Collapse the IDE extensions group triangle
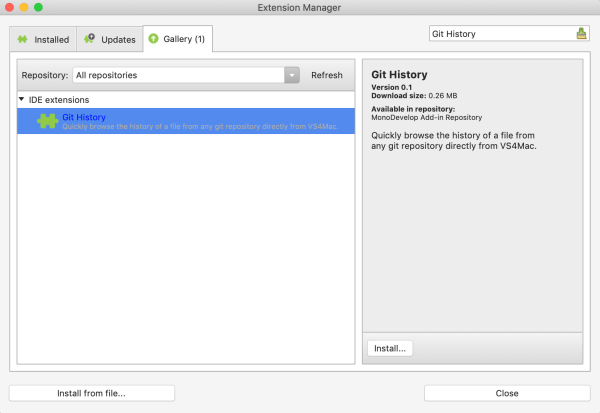600x413 pixels. [x=22, y=100]
